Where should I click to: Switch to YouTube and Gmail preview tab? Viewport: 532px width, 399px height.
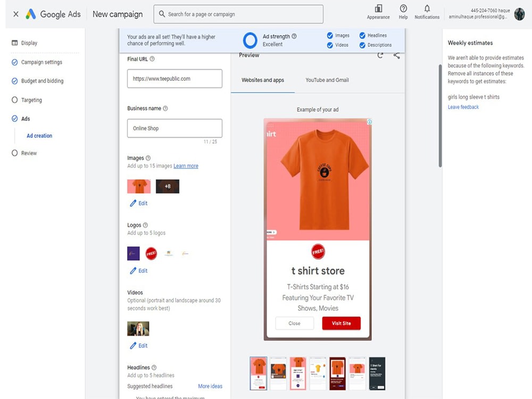[327, 80]
